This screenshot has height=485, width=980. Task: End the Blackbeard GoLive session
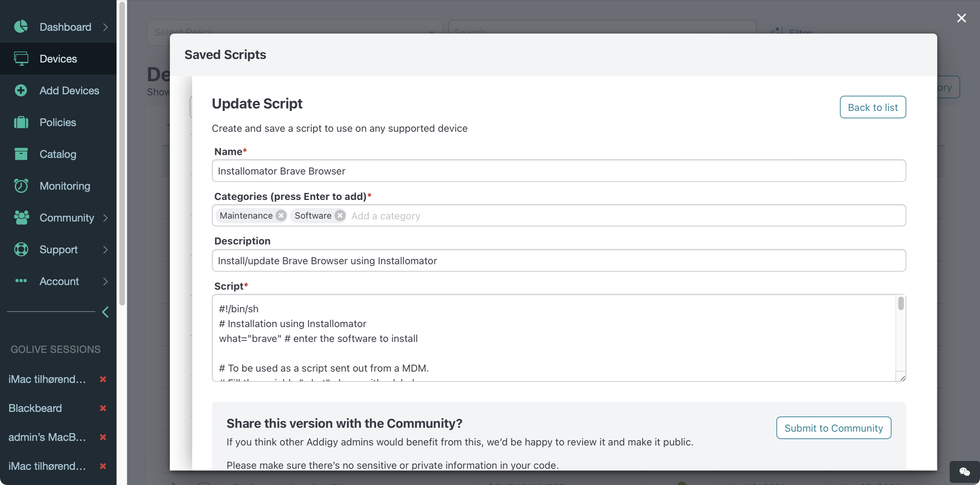coord(103,408)
